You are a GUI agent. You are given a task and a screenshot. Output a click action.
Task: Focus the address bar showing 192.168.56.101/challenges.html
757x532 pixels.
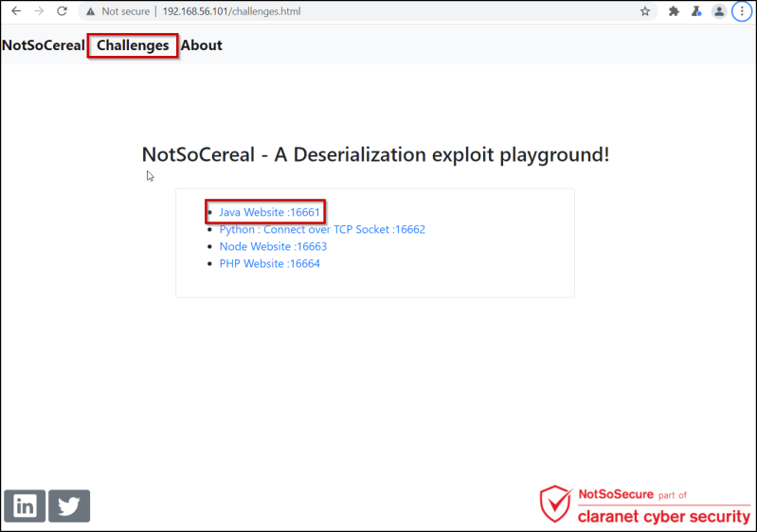coord(367,11)
